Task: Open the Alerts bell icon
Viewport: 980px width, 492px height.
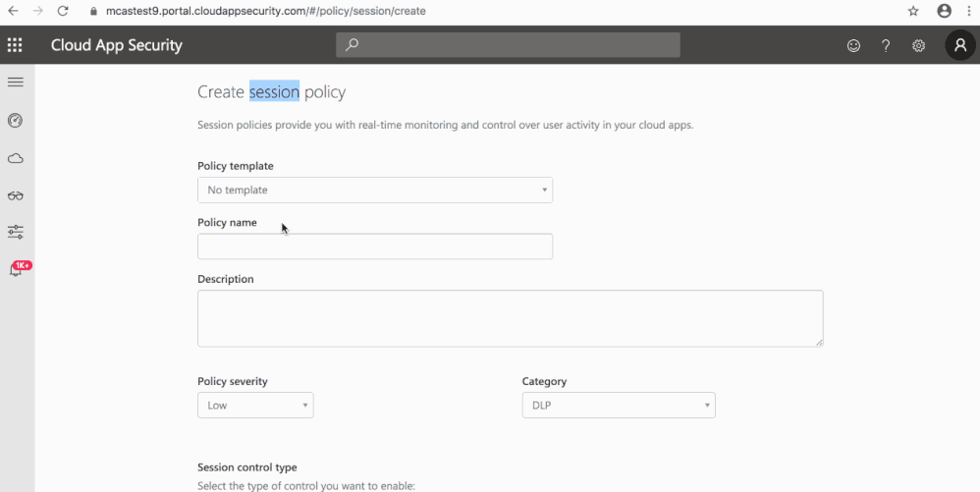Action: coord(16,270)
